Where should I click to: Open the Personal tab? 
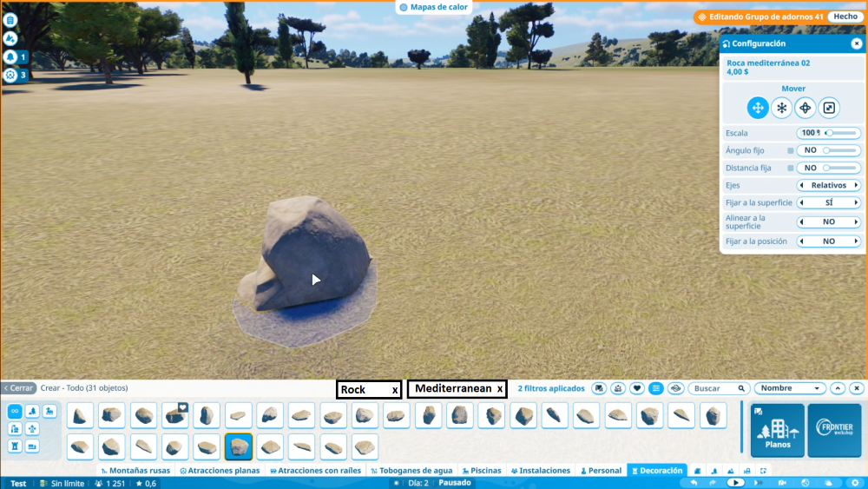click(602, 471)
